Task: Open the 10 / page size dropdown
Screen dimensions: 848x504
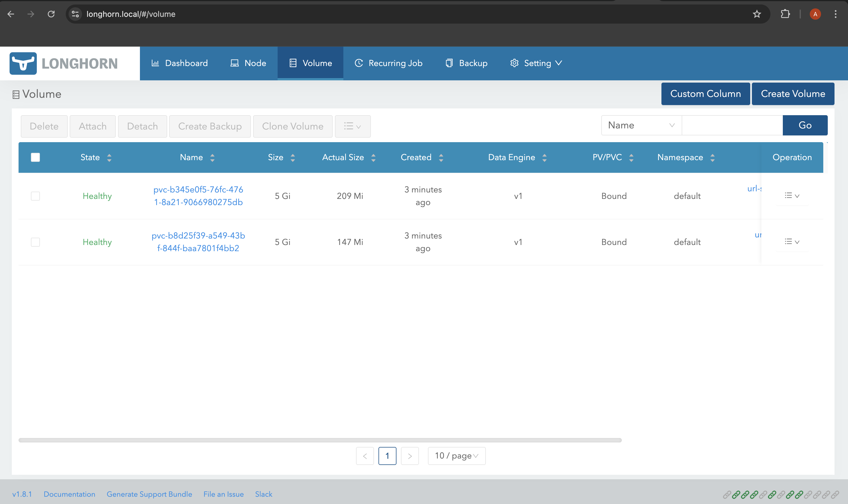Action: pos(456,456)
